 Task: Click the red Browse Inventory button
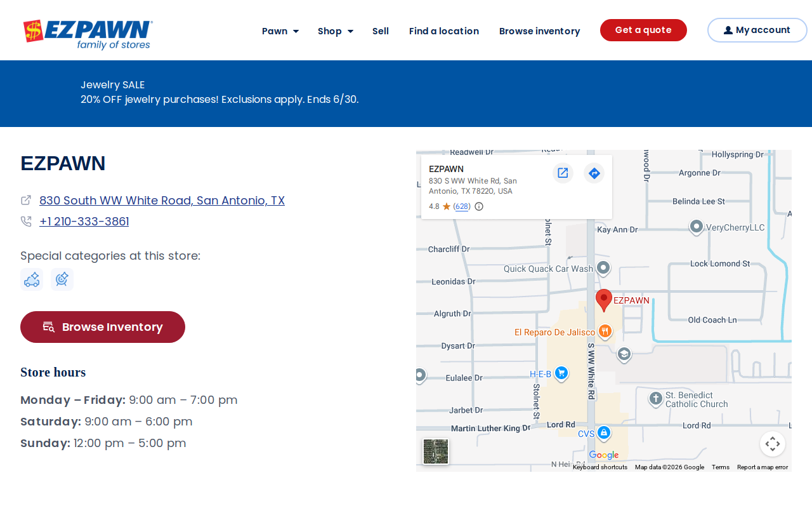click(103, 327)
